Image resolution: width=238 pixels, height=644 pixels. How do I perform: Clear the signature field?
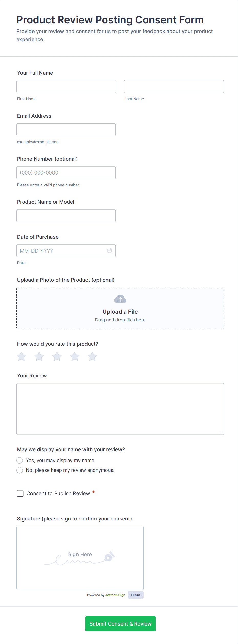[135, 595]
